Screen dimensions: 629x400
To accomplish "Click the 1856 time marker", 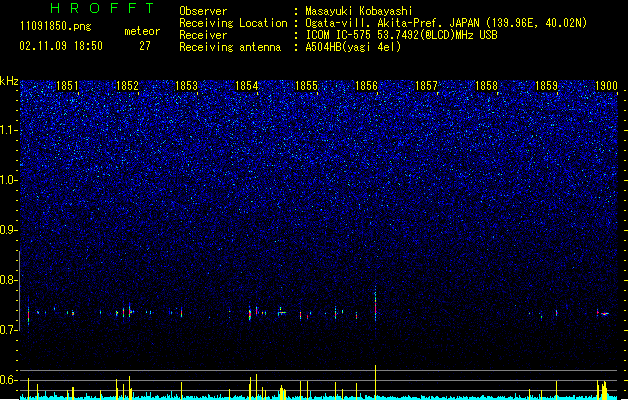I will (366, 85).
